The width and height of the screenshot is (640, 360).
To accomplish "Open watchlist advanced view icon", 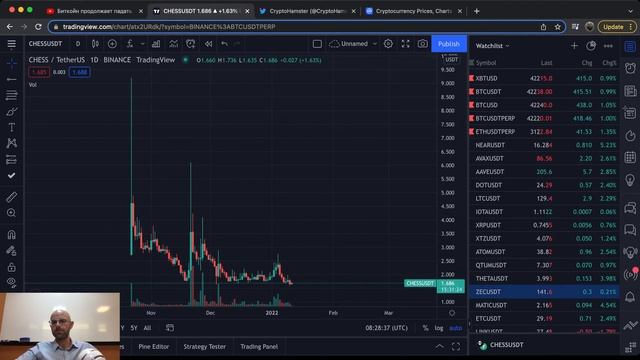I will coord(591,46).
